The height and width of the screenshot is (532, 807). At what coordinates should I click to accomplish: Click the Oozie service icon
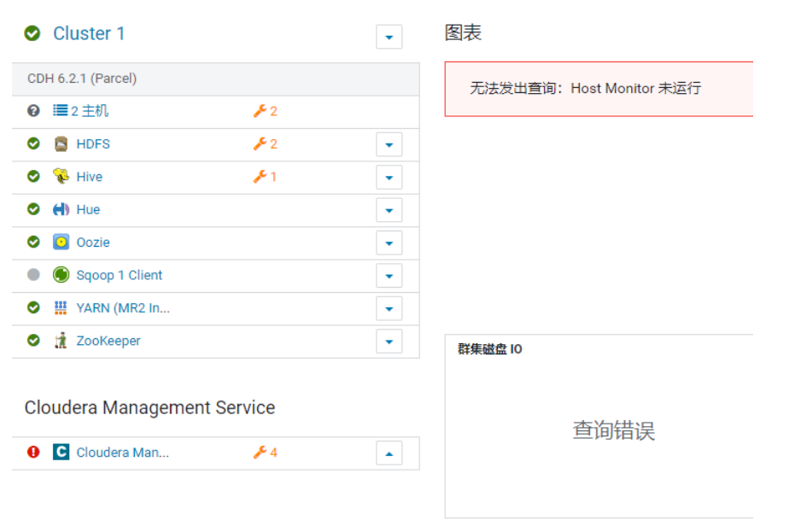[61, 242]
